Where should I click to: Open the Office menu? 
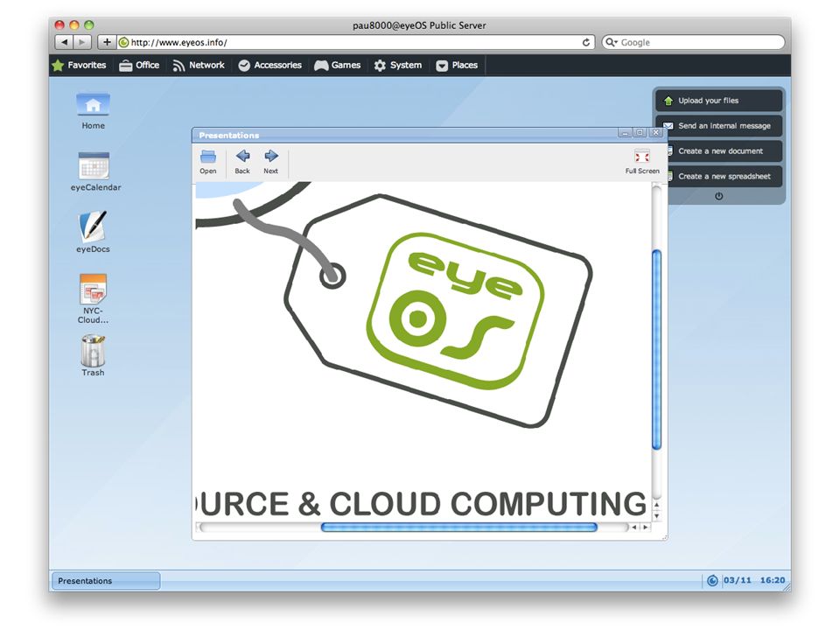(139, 66)
